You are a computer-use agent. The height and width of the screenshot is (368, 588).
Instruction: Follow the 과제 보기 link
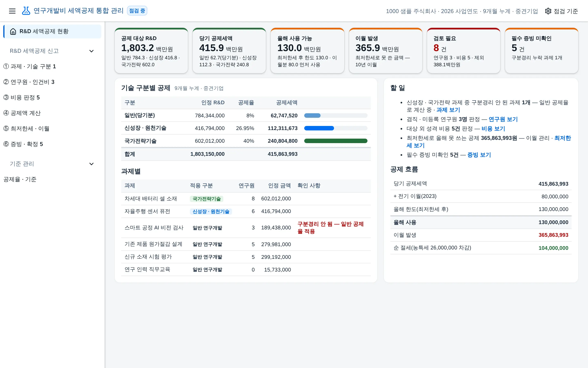click(x=448, y=110)
